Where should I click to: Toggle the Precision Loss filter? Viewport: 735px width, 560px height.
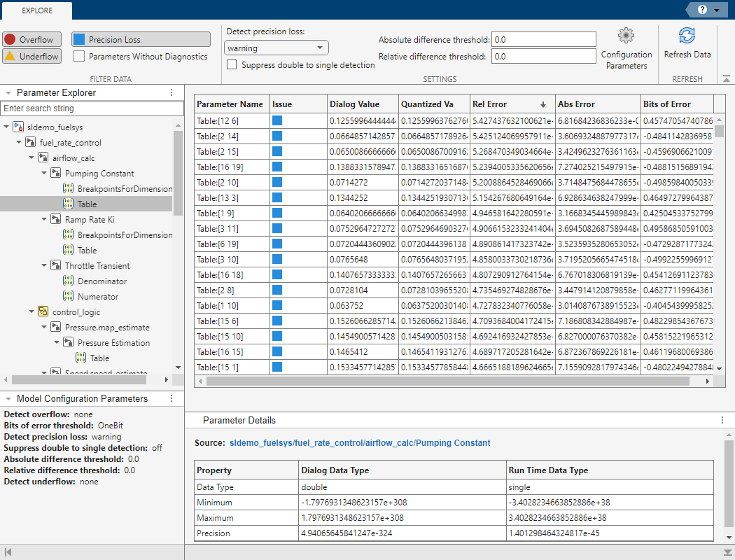[140, 39]
